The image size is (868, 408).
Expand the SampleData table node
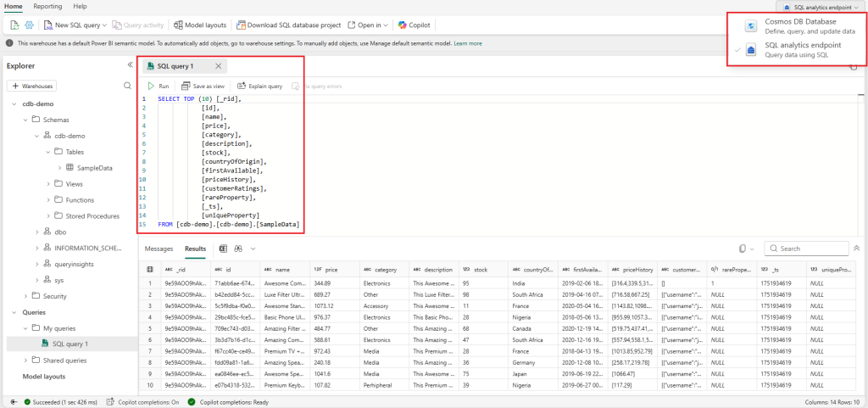pyautogui.click(x=59, y=168)
